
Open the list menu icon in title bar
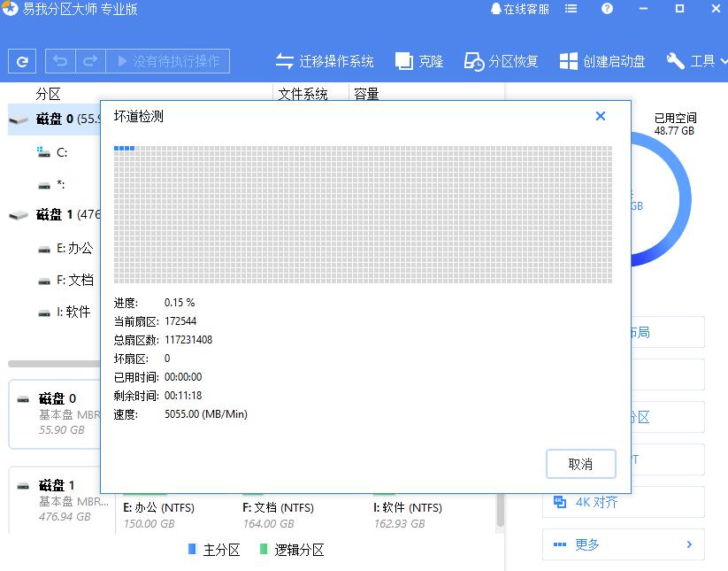(571, 9)
